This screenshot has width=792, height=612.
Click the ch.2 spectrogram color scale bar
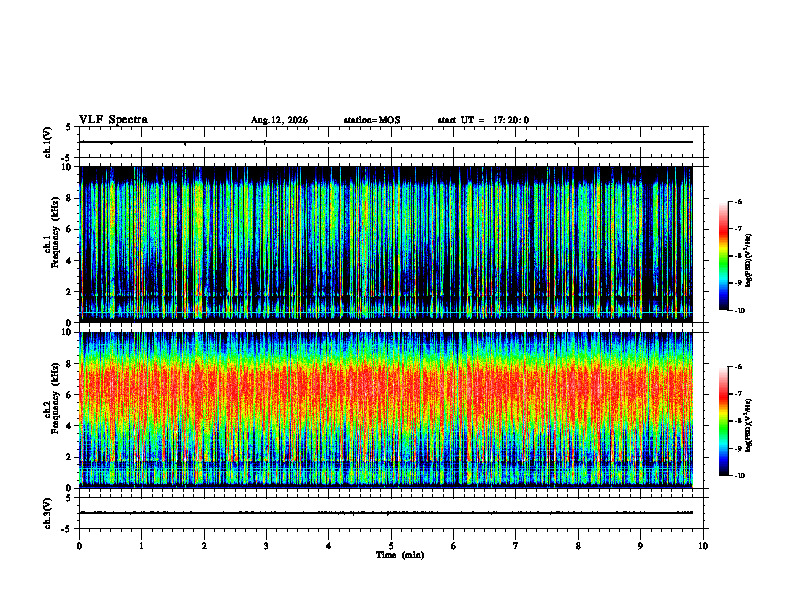[723, 421]
